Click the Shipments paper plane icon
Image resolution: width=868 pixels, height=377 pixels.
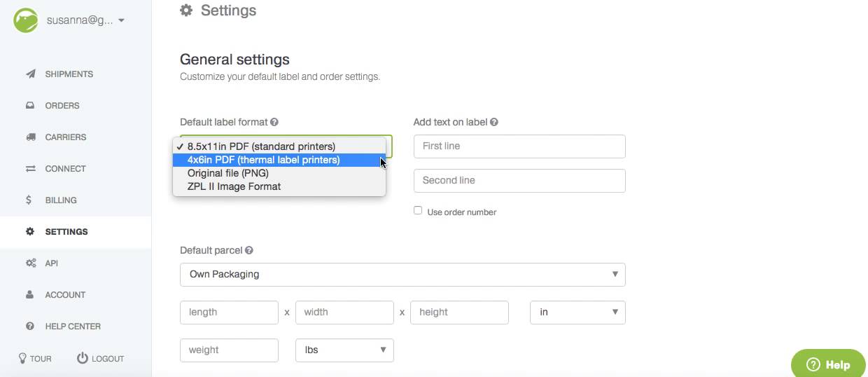click(30, 74)
